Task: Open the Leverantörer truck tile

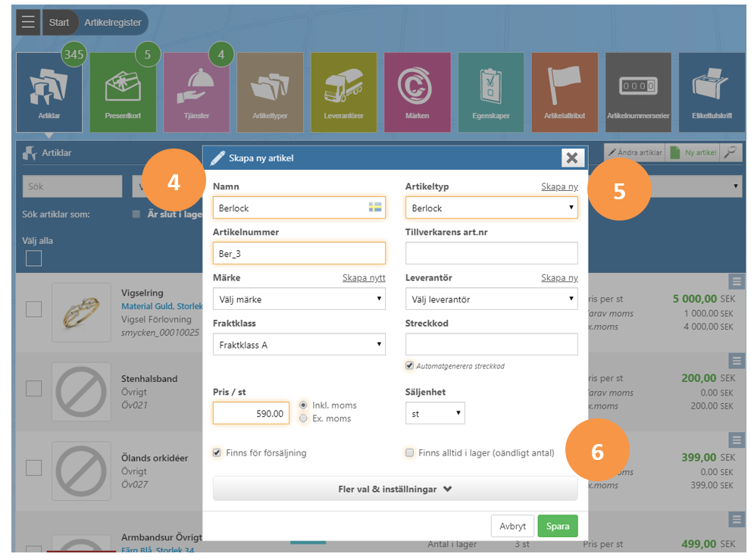Action: pos(344,92)
